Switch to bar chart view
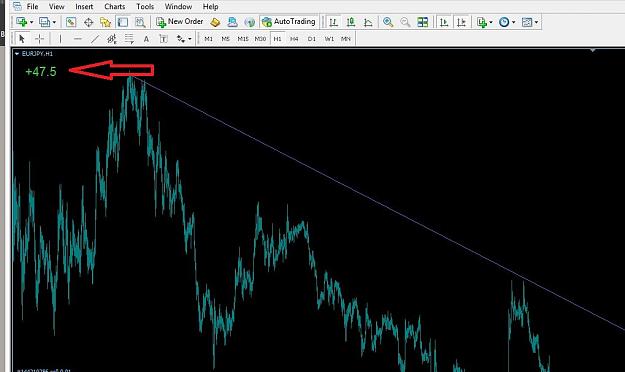The width and height of the screenshot is (625, 372). (333, 22)
